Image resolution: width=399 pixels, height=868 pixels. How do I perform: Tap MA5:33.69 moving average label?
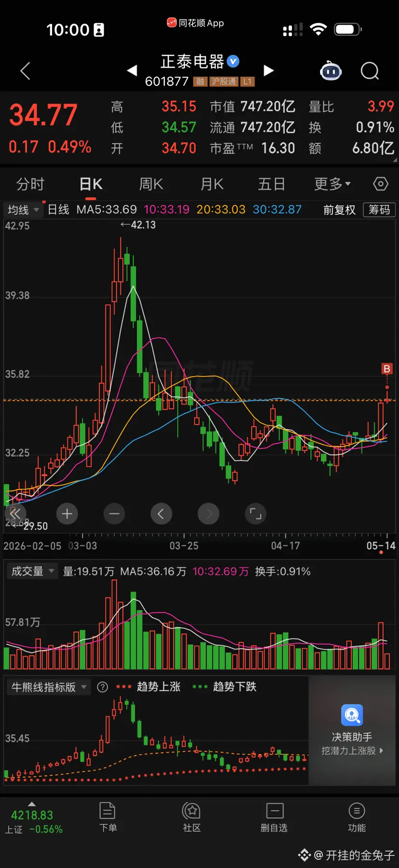(x=107, y=210)
